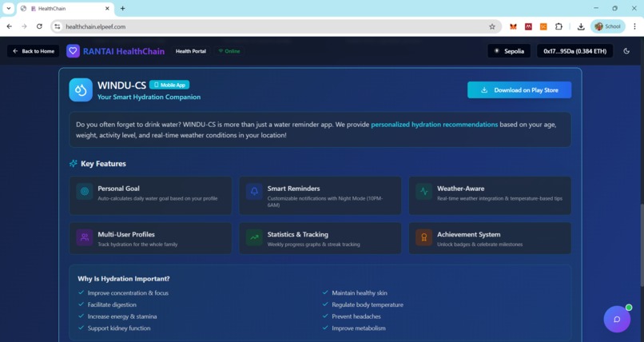Reload the page
This screenshot has width=644, height=342.
[x=39, y=26]
